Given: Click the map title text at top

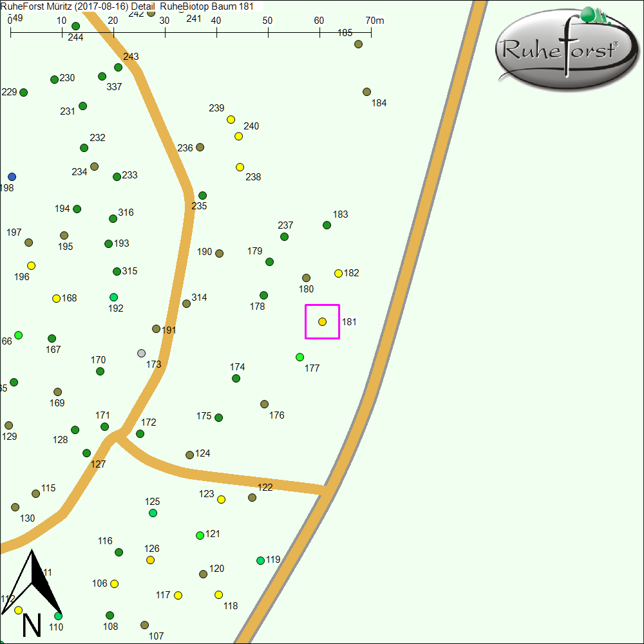Looking at the screenshot, I should [126, 6].
